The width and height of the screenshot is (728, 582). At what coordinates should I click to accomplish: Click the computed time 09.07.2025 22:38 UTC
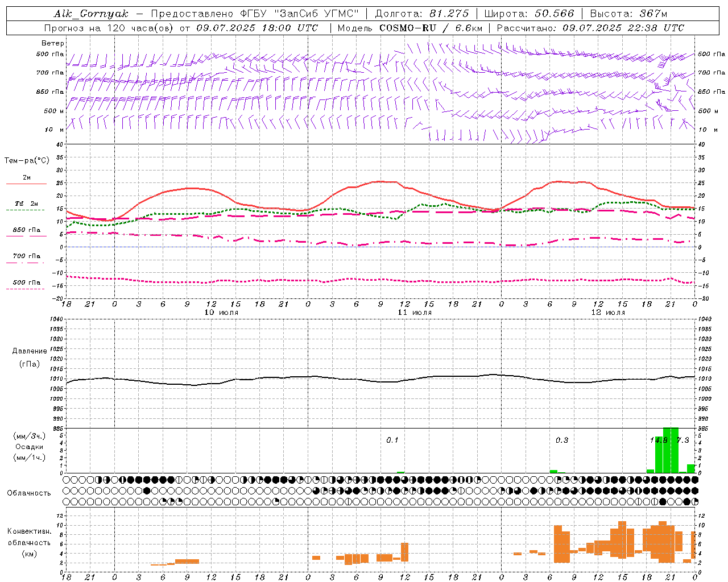click(623, 28)
